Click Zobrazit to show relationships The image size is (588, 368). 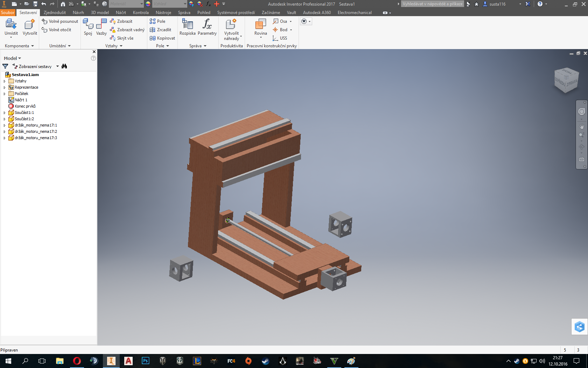tap(121, 21)
